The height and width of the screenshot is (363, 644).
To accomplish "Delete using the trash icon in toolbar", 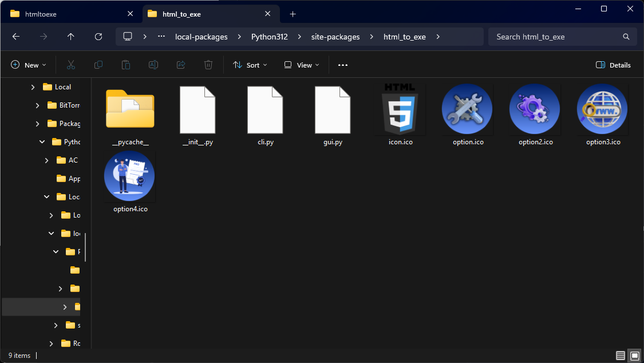I will click(x=208, y=65).
